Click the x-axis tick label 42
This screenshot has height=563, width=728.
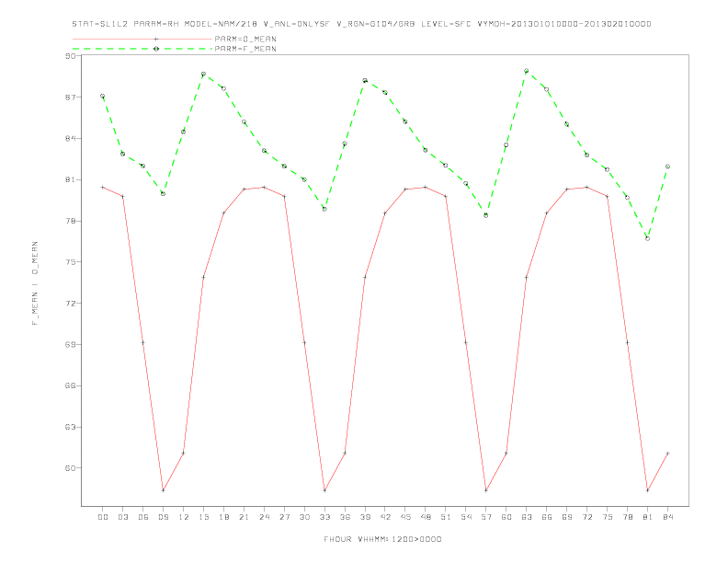click(385, 517)
